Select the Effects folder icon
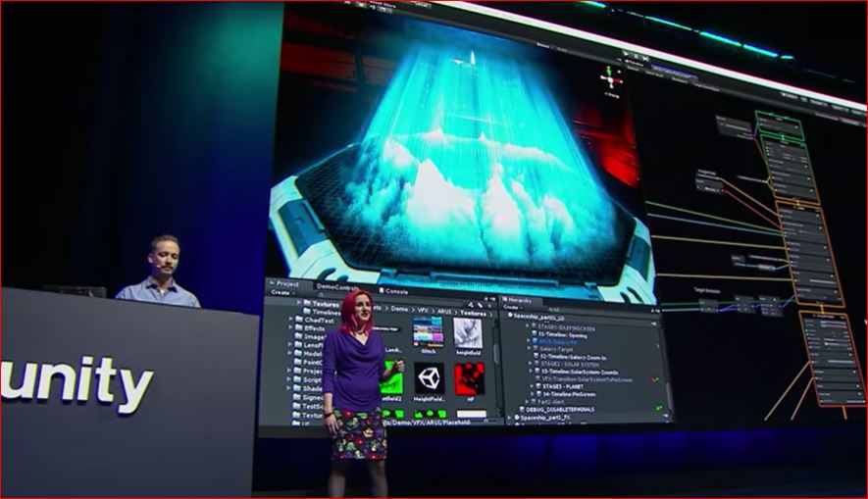 (299, 328)
